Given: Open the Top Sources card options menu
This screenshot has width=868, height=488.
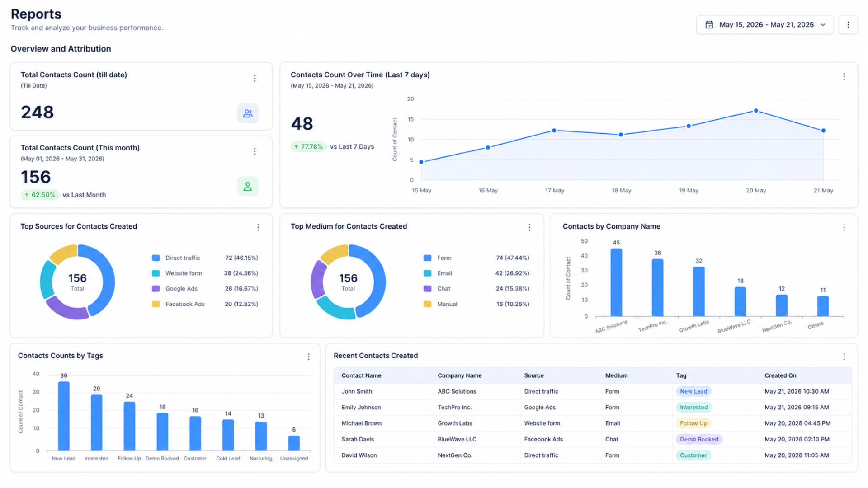Looking at the screenshot, I should tap(258, 227).
